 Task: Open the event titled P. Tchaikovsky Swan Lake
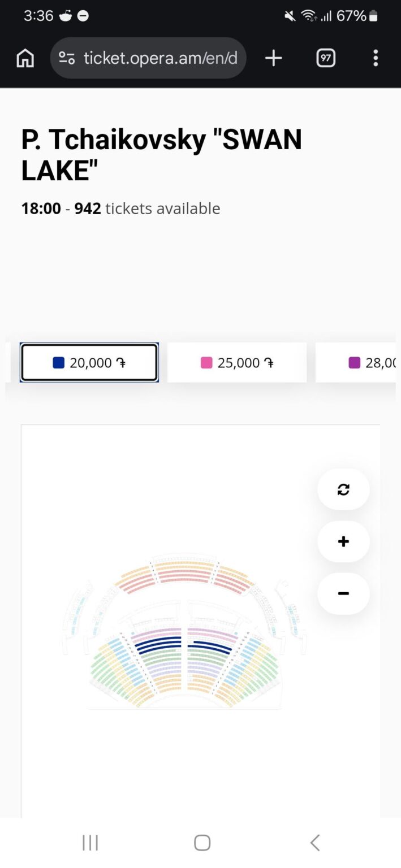(160, 154)
